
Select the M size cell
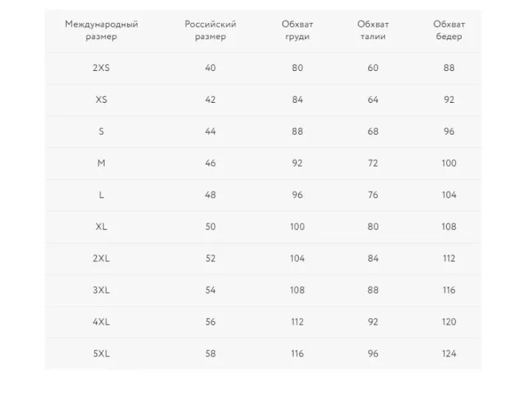[101, 163]
